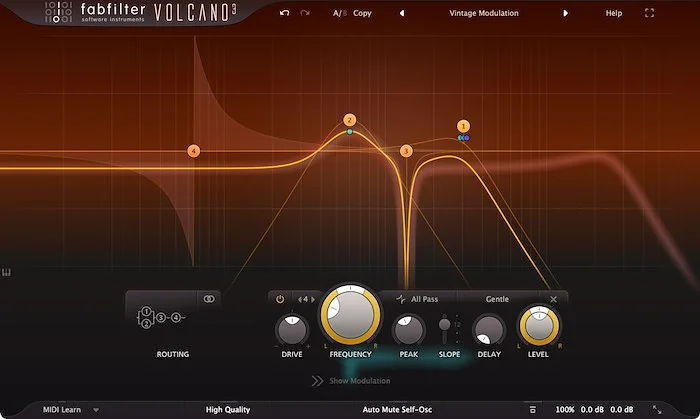Select filter node 4 on the display
Viewport: 700px width, 419px height.
point(194,151)
